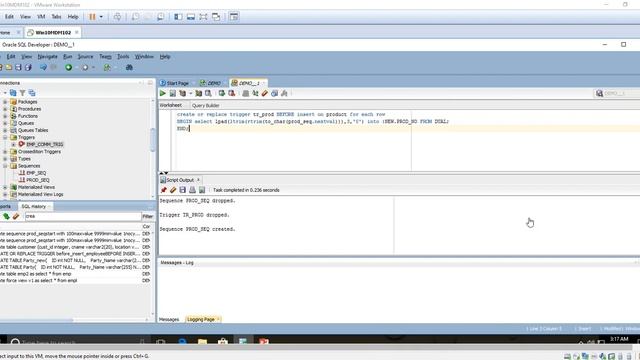Viewport: 640px width, 360px height.
Task: Select the Crossedition Triggers node
Action: pyautogui.click(x=39, y=151)
